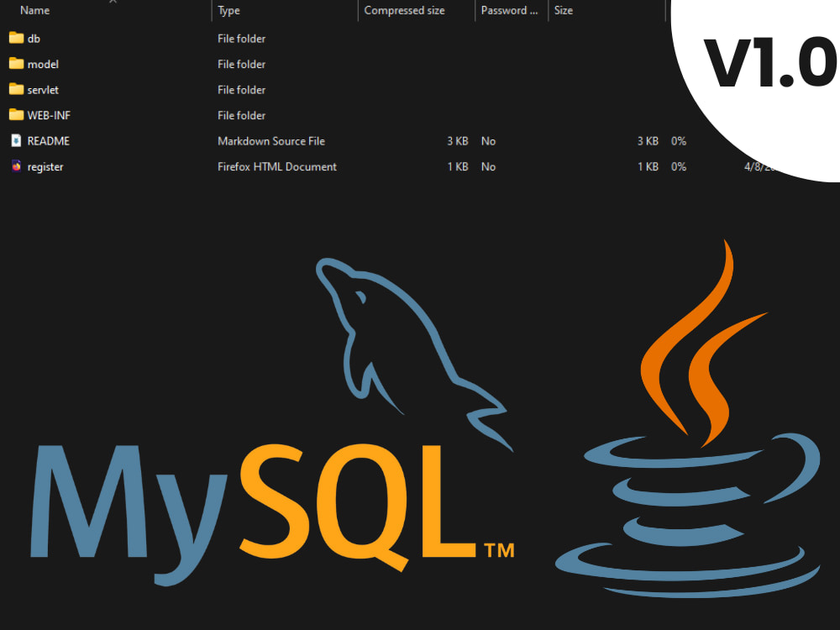Select the README markdown file icon
840x630 pixels.
pyautogui.click(x=17, y=141)
